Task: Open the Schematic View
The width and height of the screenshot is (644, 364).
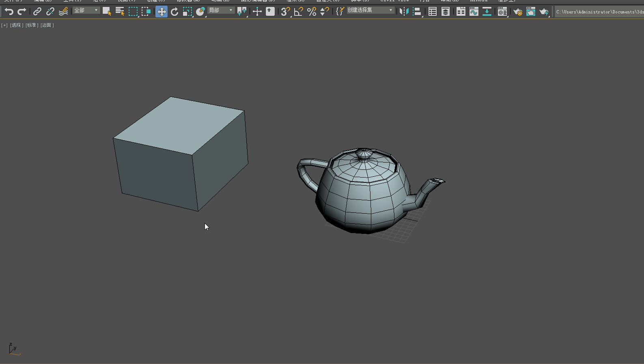Action: tap(487, 12)
